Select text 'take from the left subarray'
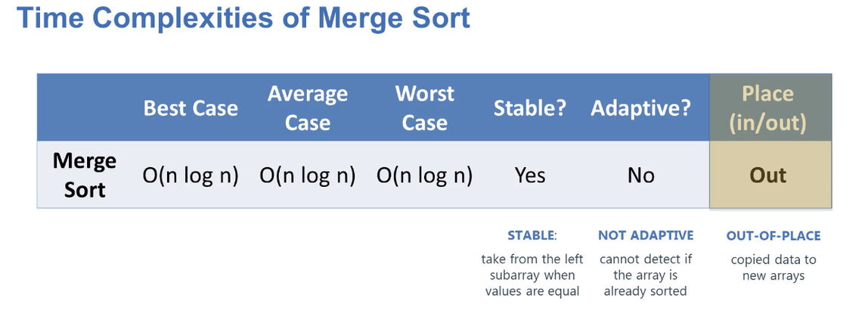The width and height of the screenshot is (868, 314). click(532, 266)
